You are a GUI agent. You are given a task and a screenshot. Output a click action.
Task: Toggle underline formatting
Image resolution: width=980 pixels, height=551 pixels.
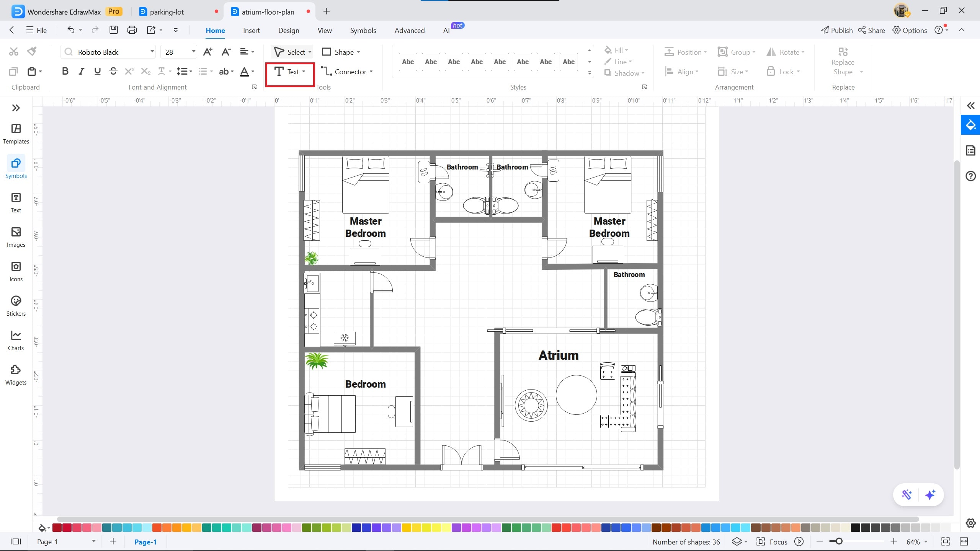97,71
